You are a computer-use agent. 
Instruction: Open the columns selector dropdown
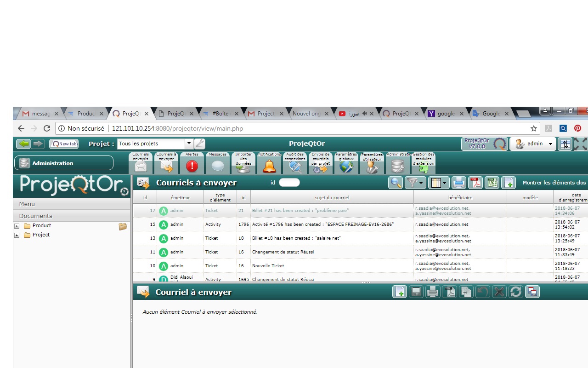438,183
